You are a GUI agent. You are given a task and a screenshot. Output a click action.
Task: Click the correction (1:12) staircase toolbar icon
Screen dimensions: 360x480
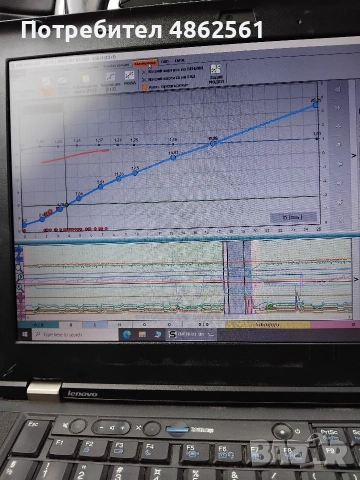click(x=110, y=82)
